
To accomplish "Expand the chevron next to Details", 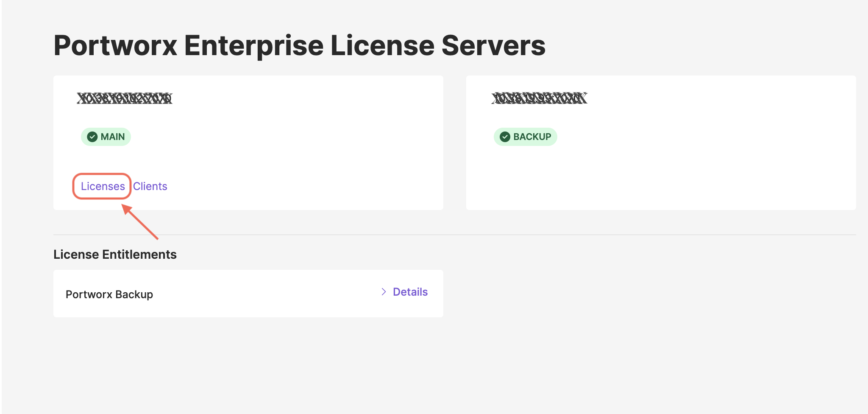I will (384, 292).
